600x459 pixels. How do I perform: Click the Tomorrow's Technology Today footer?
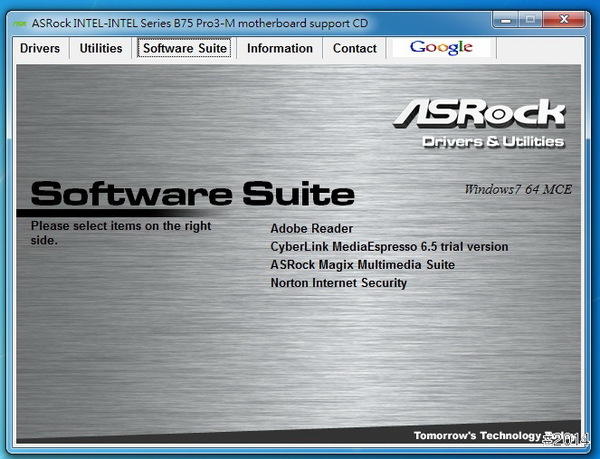(490, 436)
